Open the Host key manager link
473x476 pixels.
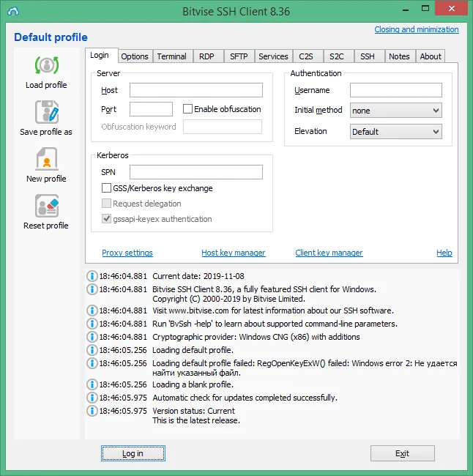point(234,253)
